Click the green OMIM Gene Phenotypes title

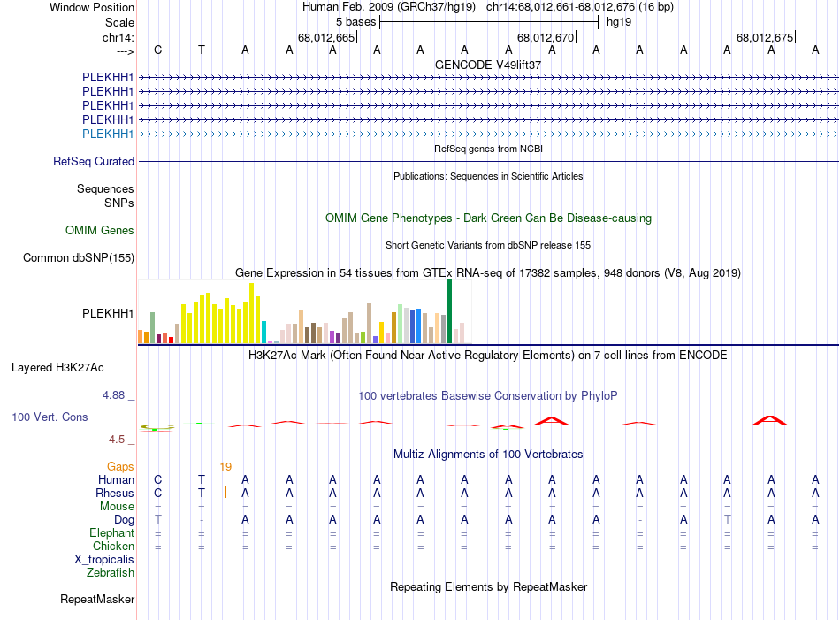pyautogui.click(x=489, y=218)
